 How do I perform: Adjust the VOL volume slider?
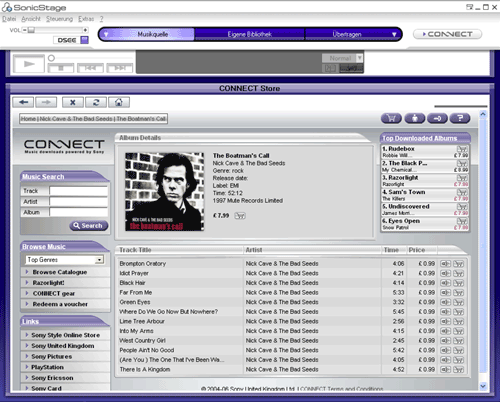(55, 30)
